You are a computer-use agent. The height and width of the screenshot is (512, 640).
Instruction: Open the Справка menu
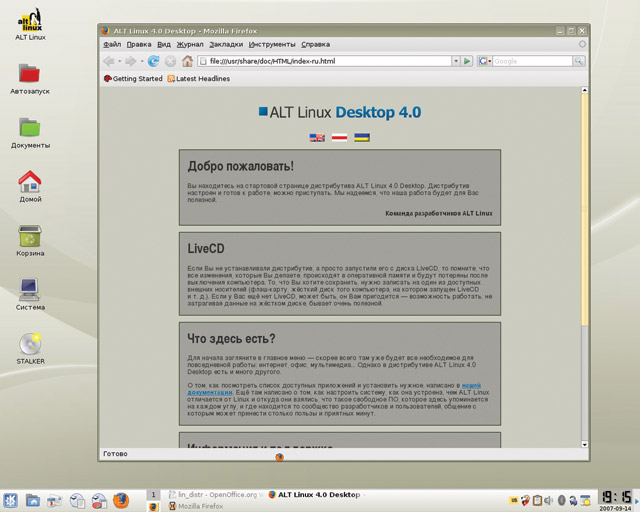click(x=316, y=45)
